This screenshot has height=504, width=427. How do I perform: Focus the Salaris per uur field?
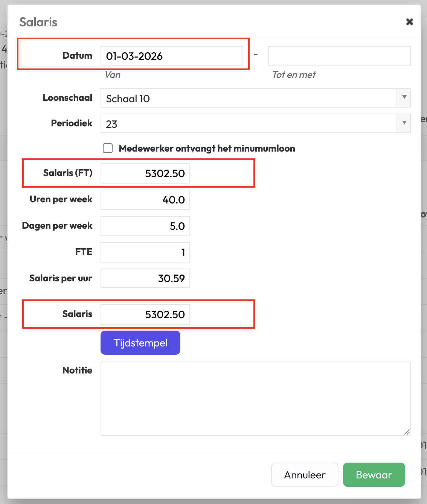[x=145, y=278]
